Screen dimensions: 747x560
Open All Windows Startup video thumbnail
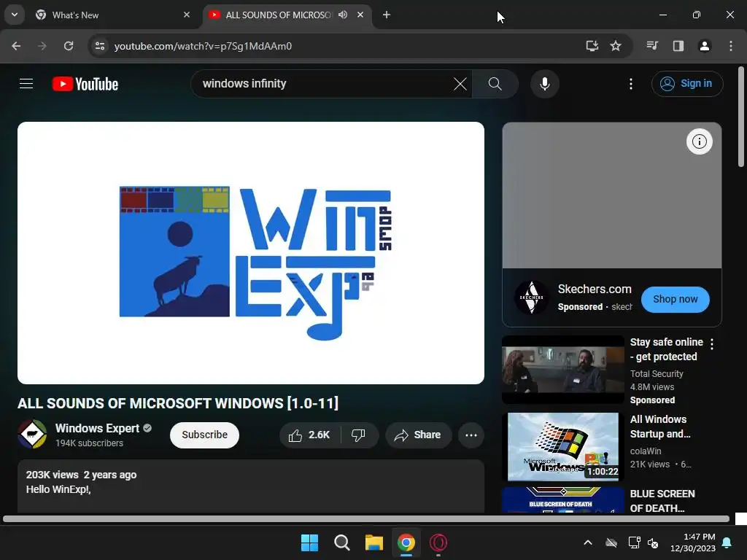563,447
